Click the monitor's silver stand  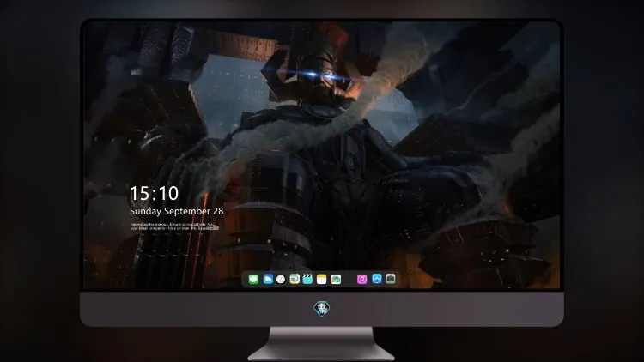(x=322, y=343)
